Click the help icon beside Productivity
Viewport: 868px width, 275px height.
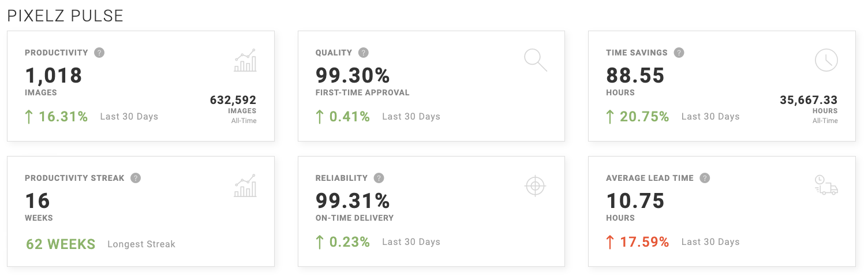99,53
